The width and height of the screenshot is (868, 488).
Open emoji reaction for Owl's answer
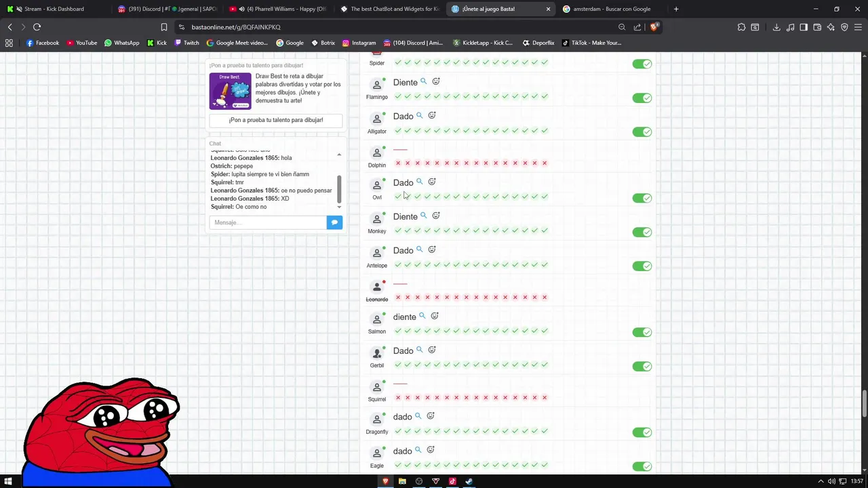(432, 182)
